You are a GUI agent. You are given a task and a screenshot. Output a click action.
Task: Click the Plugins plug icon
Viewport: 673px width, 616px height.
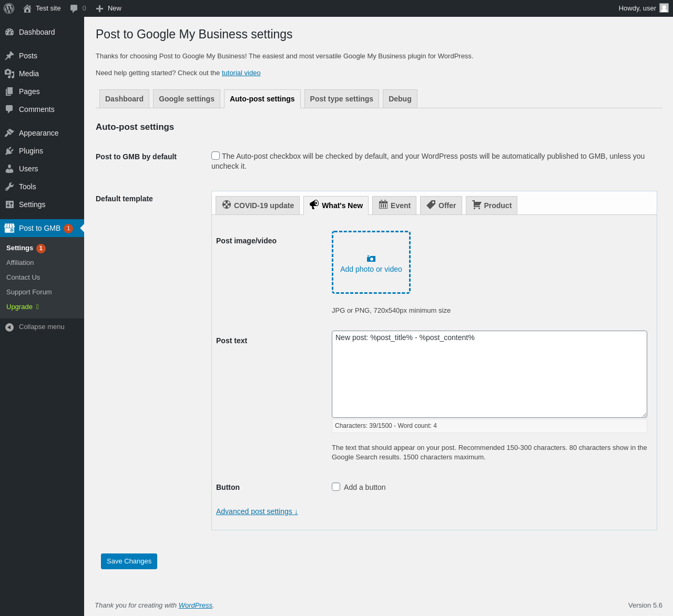9,151
